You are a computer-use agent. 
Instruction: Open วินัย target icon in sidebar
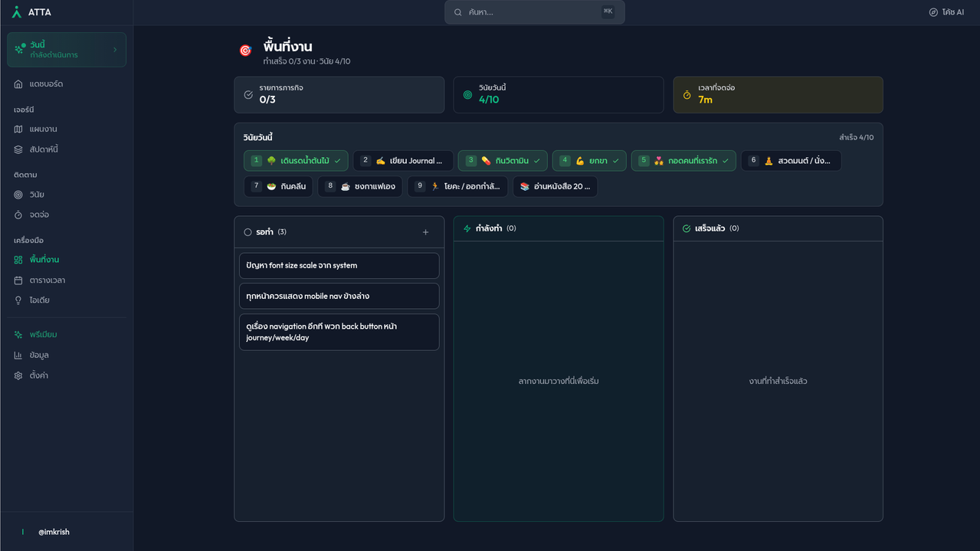tap(18, 195)
